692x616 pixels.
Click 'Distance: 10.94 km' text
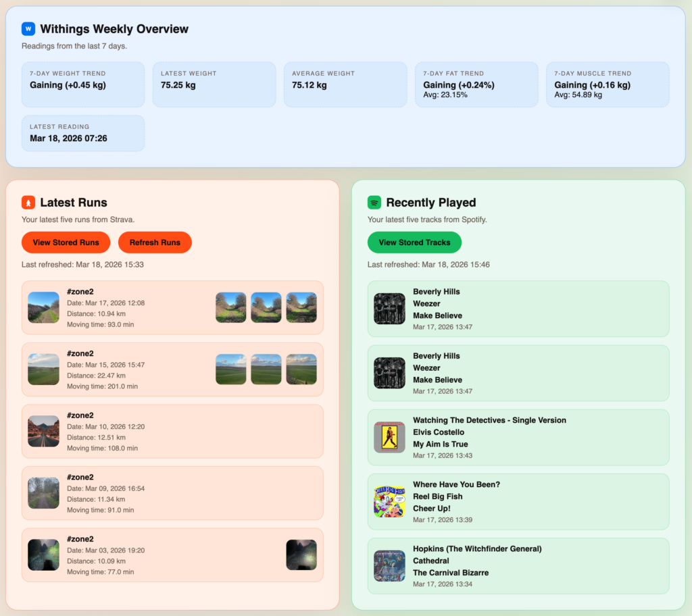pos(96,313)
